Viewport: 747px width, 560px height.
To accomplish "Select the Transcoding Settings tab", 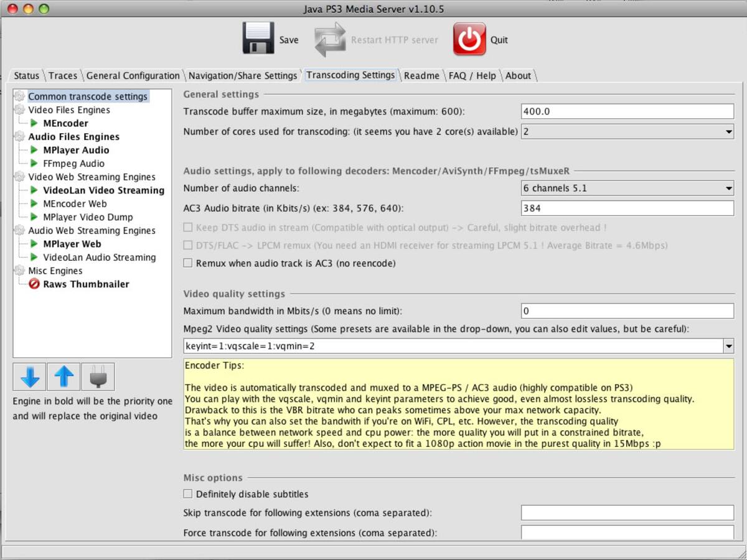I will pyautogui.click(x=350, y=75).
